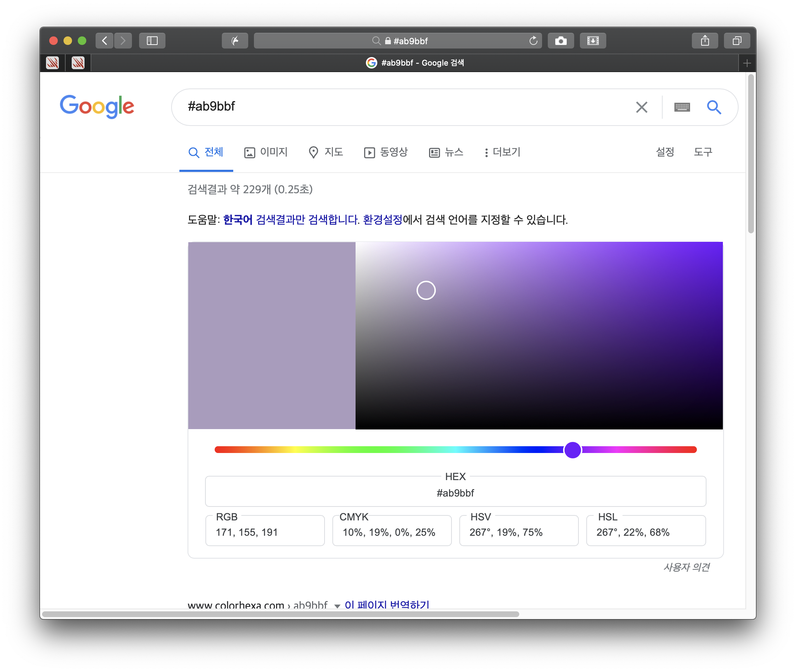
Task: Click the blue magnifier search button
Action: pos(714,107)
